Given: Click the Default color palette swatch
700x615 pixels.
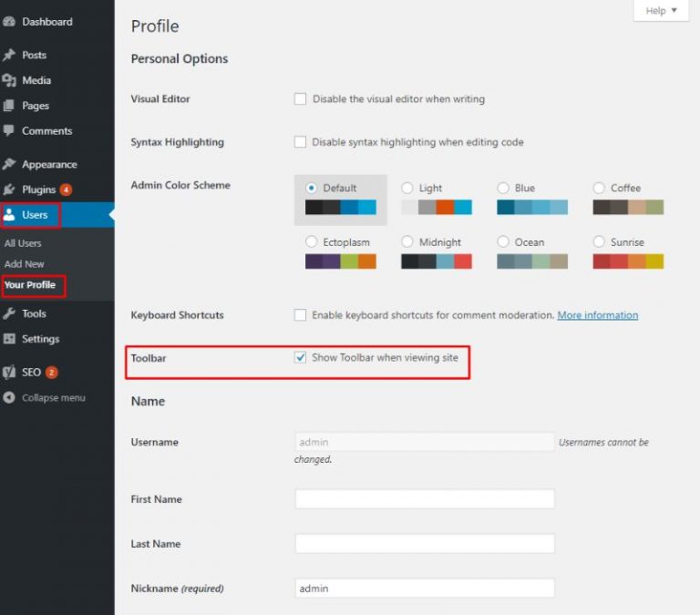Looking at the screenshot, I should [341, 208].
